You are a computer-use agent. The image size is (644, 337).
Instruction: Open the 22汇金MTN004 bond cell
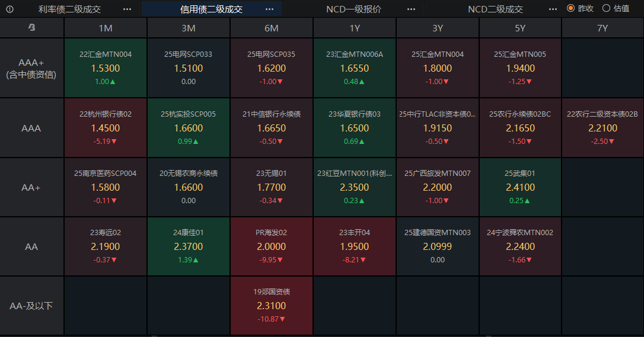tap(106, 68)
